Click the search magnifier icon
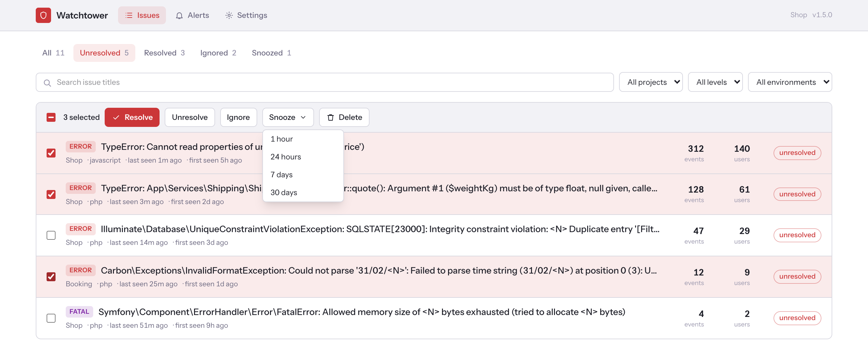868x352 pixels. click(x=47, y=83)
